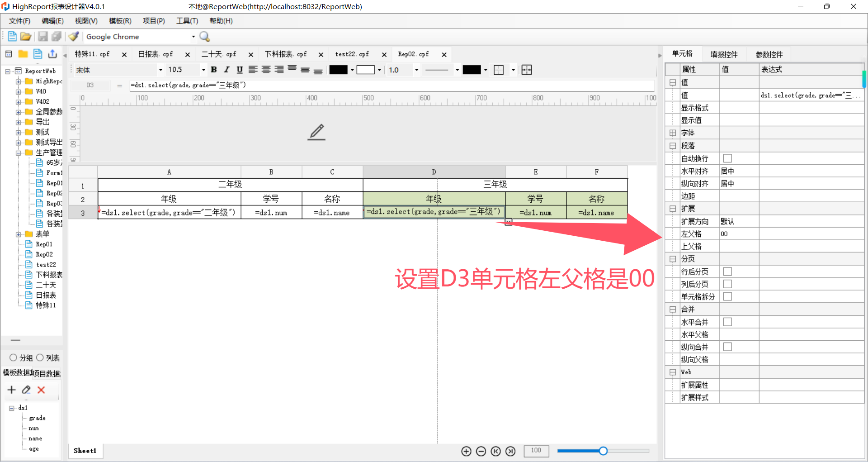868x462 pixels.
Task: Click the magnifier preview icon
Action: click(x=204, y=37)
